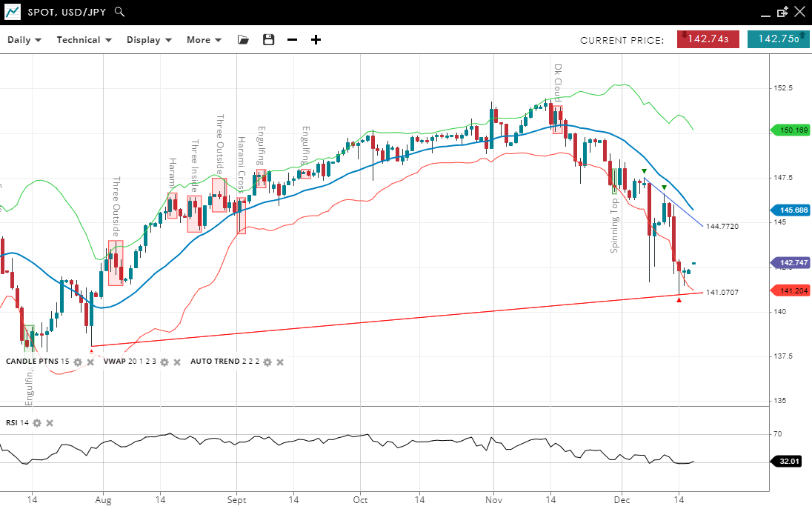Click the red sell price 142.74

pyautogui.click(x=708, y=40)
